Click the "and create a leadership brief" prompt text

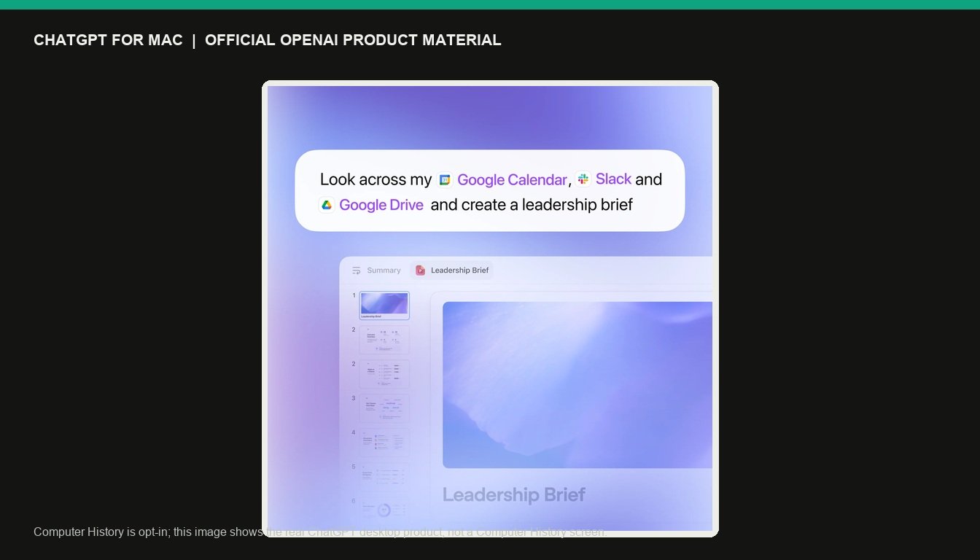[x=532, y=205]
